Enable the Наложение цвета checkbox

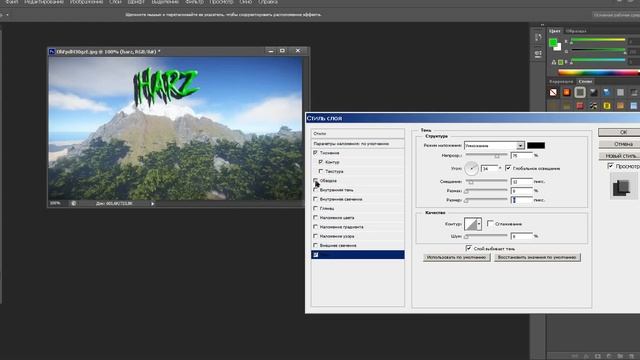tap(315, 218)
